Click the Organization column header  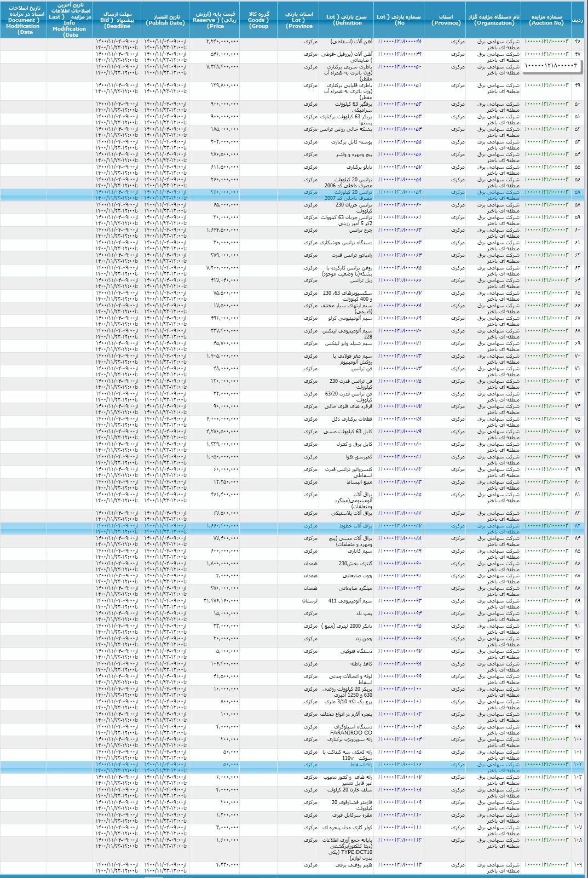(494, 20)
